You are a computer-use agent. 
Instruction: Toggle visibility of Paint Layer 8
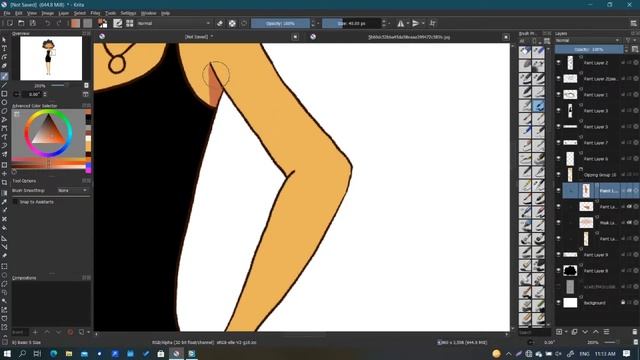[558, 271]
